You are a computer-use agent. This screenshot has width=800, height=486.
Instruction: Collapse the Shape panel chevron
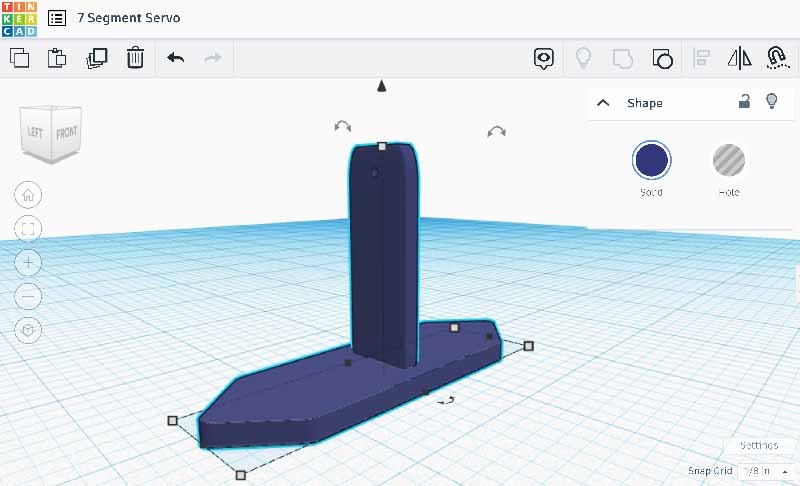click(603, 102)
